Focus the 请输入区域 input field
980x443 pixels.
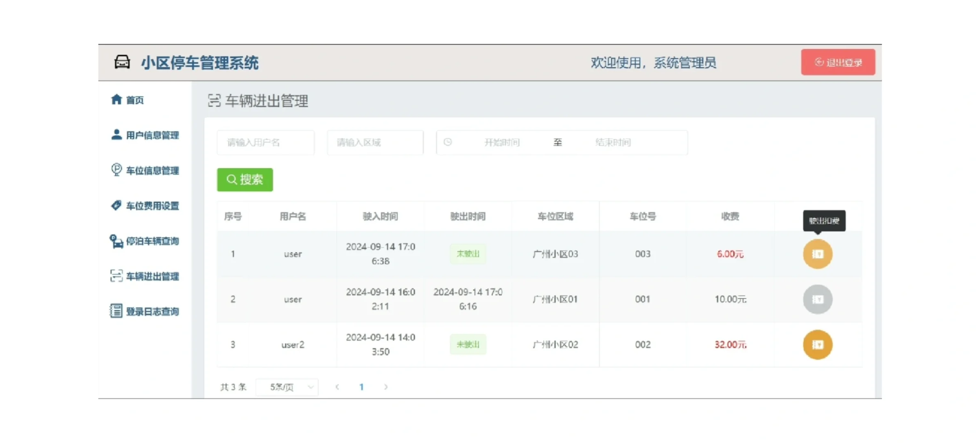375,142
